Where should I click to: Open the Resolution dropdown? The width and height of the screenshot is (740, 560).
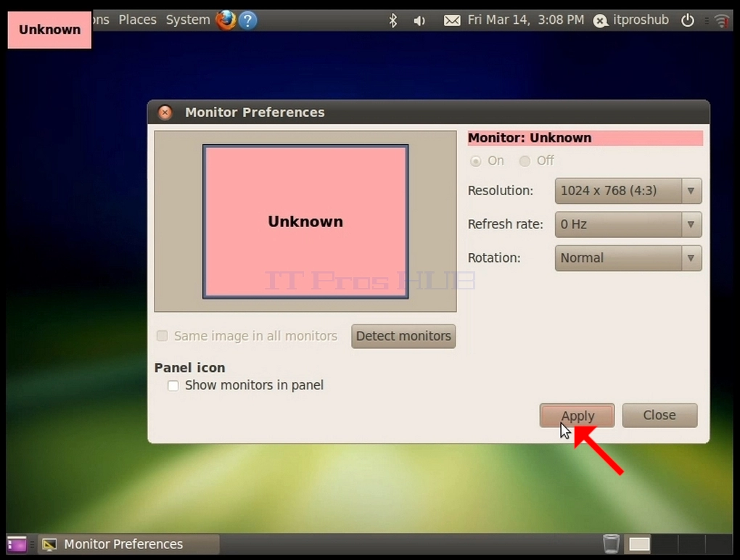[x=628, y=191]
